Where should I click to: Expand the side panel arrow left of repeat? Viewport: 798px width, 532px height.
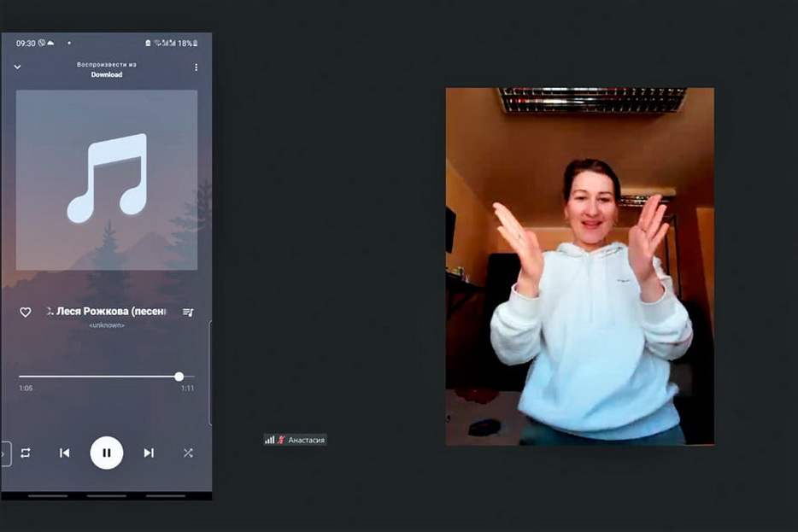point(4,453)
